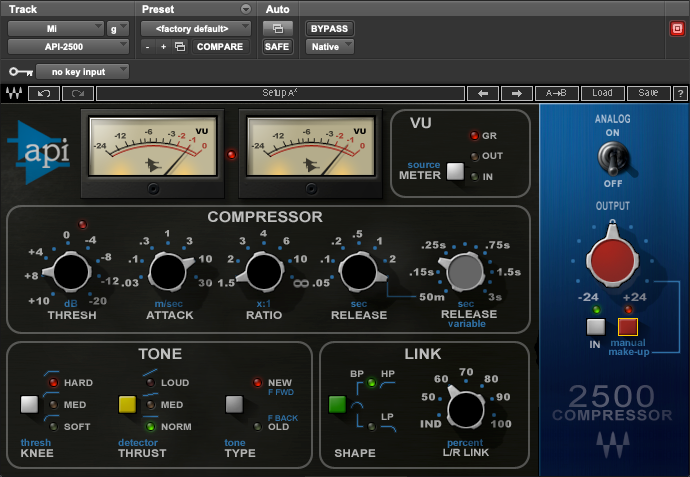Viewport: 690px width, 477px height.
Task: Open help with the question mark button
Action: click(680, 93)
